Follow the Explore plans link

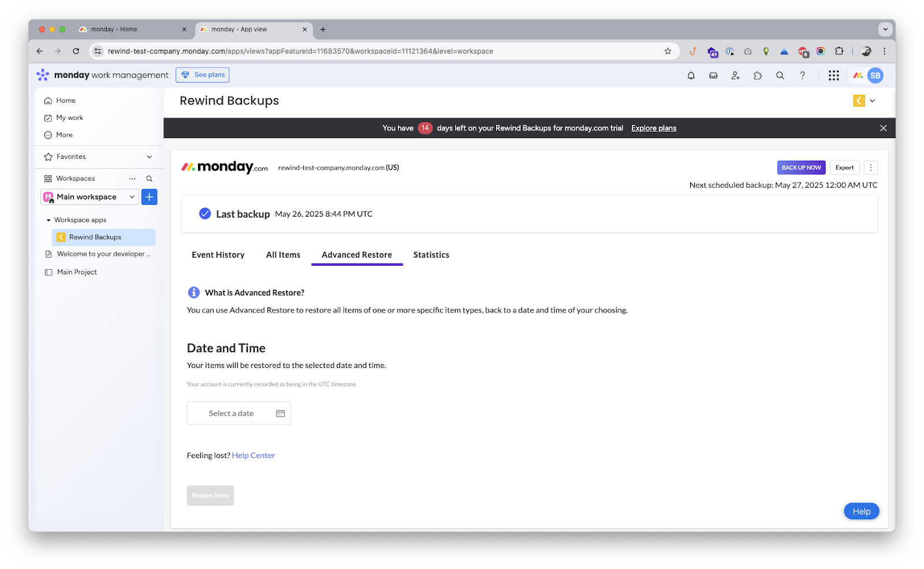[654, 128]
